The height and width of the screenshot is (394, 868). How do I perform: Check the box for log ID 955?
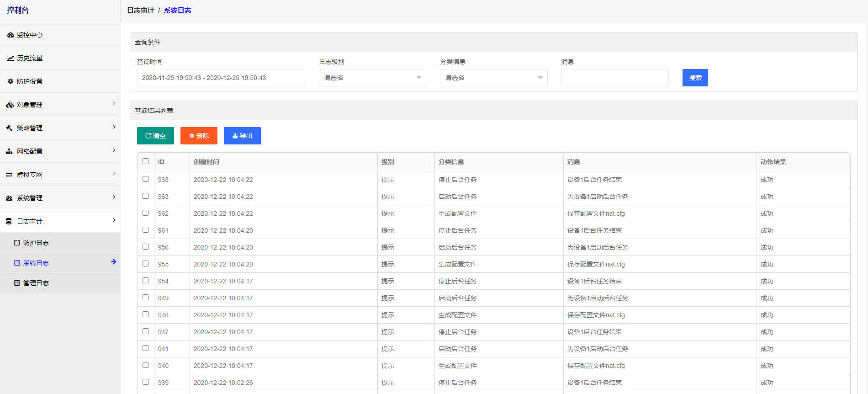tap(146, 264)
